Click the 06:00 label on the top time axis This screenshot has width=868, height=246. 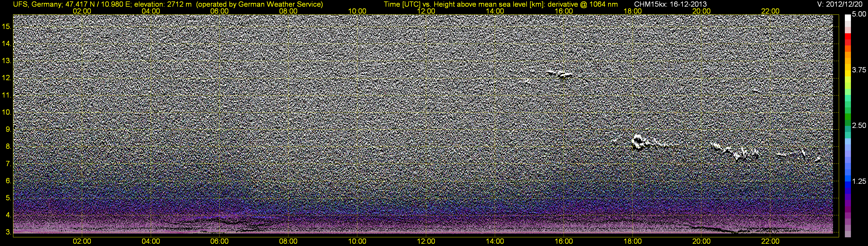point(219,11)
